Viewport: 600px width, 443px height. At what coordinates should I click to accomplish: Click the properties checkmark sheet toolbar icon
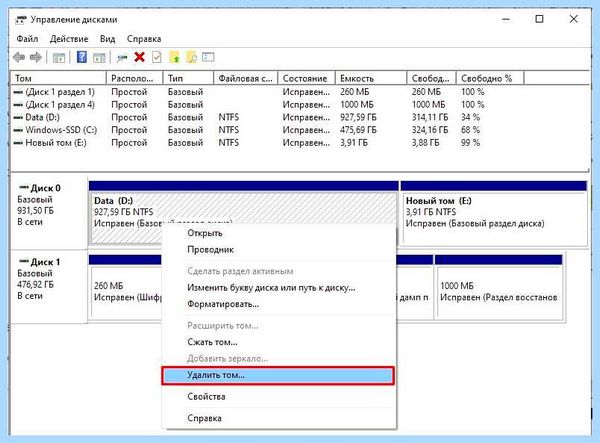(x=157, y=57)
